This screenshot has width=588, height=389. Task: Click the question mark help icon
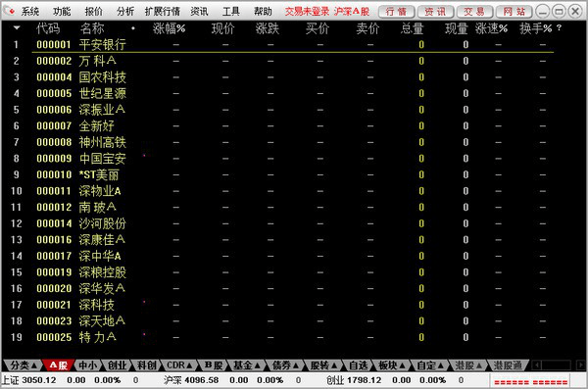coord(560,27)
